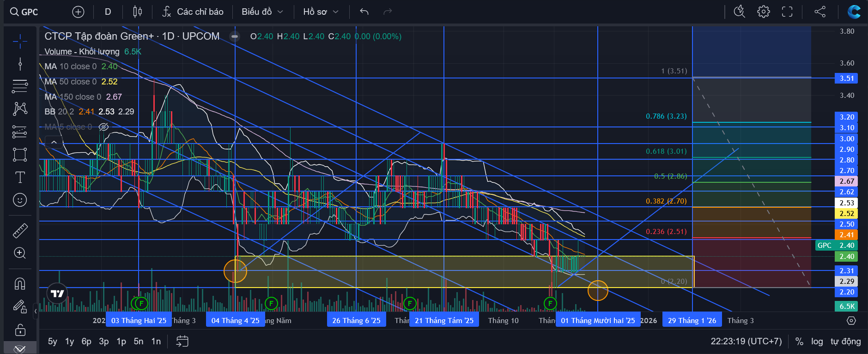Click the 6.5K volume axis label
This screenshot has height=354, width=868.
(x=846, y=306)
